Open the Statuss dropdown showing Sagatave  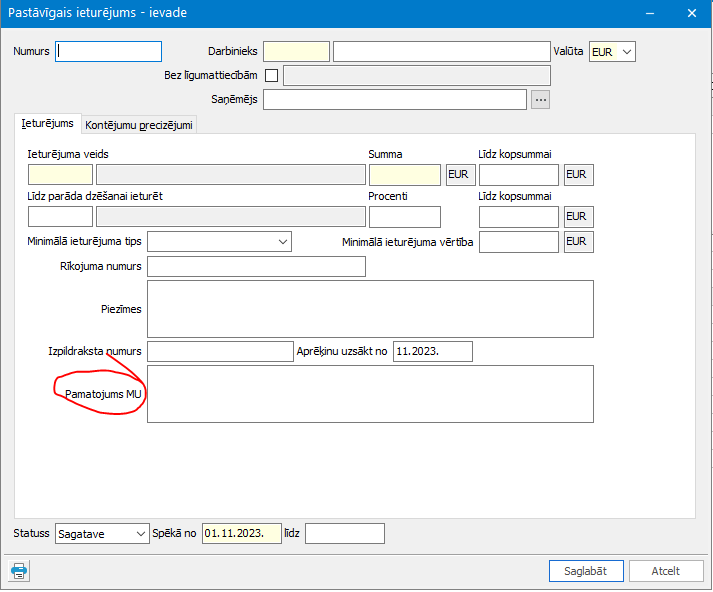tap(102, 534)
